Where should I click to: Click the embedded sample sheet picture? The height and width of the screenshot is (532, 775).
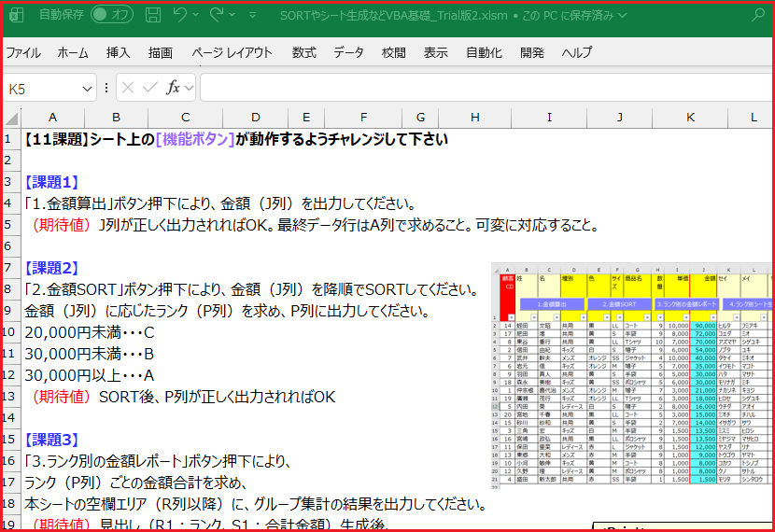tap(631, 375)
